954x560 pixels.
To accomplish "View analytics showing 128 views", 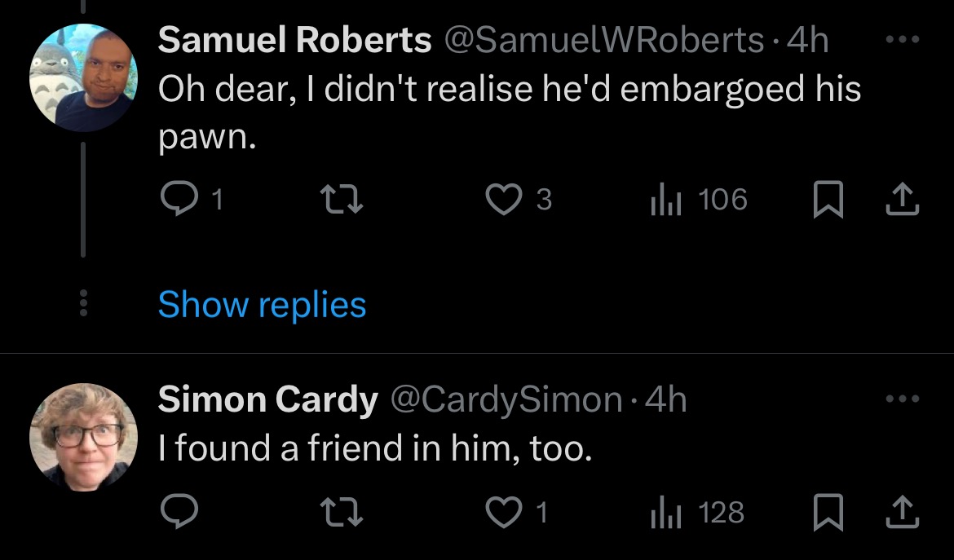I will [x=697, y=512].
